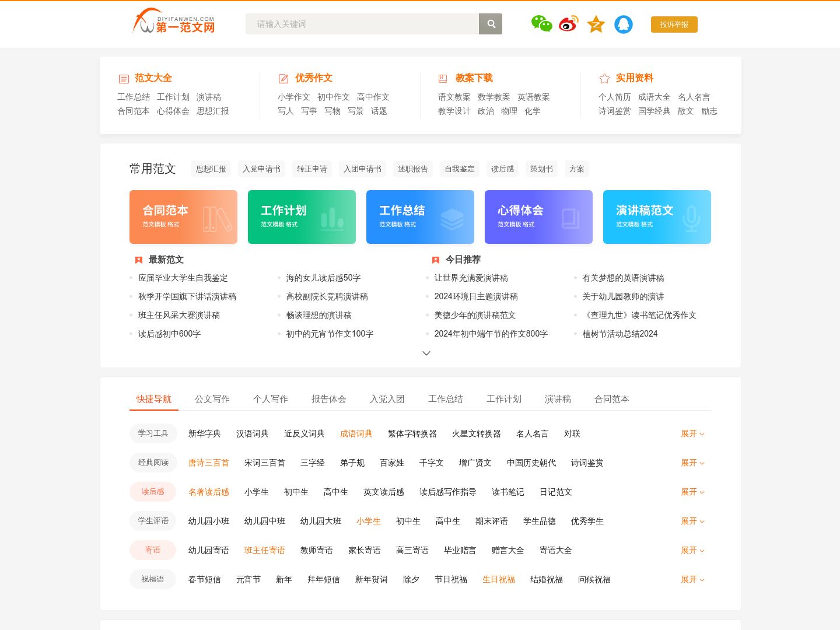Viewport: 840px width, 630px height.
Task: Click the 最新范文 bookmark icon
Action: (x=139, y=260)
